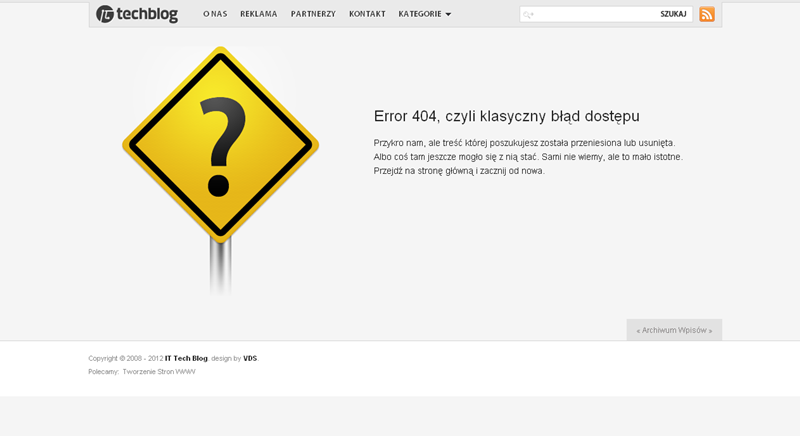Click the 'Przykro nam' message line
This screenshot has width=800, height=436.
point(524,143)
